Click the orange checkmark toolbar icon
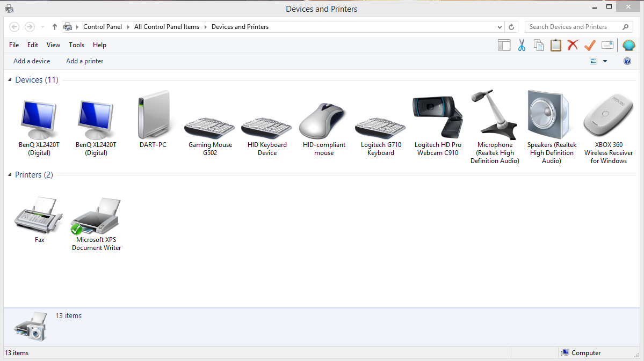Viewport: 644px width, 361px height. coord(590,45)
